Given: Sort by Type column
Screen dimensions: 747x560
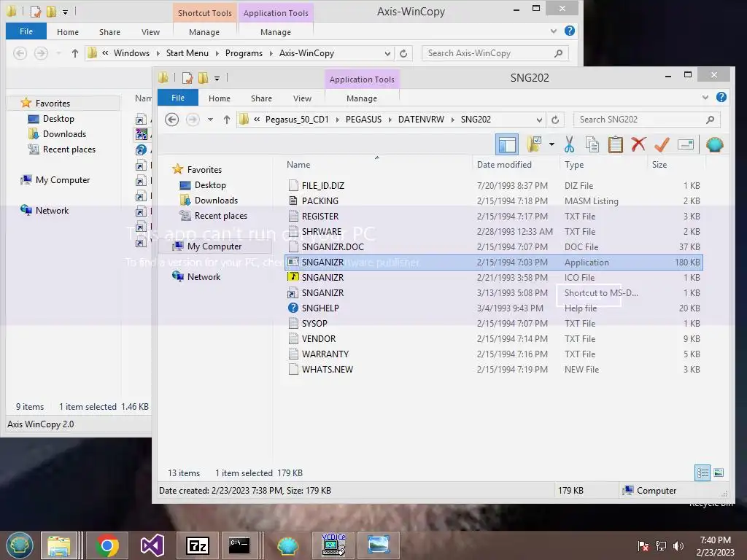Looking at the screenshot, I should coord(574,165).
